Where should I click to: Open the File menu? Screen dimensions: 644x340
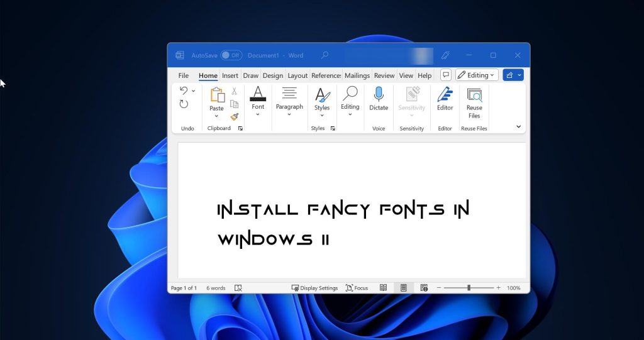pyautogui.click(x=184, y=75)
